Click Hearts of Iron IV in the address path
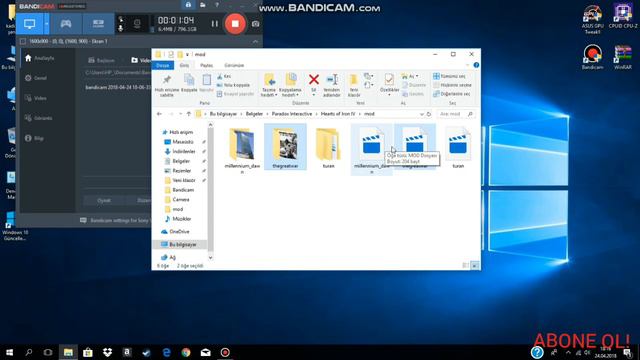640x360 pixels. pos(338,114)
